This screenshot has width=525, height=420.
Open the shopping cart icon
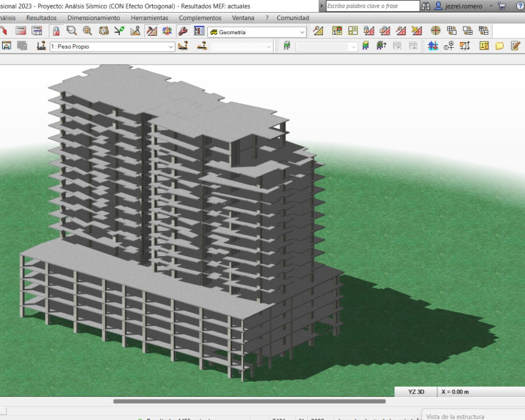click(502, 6)
